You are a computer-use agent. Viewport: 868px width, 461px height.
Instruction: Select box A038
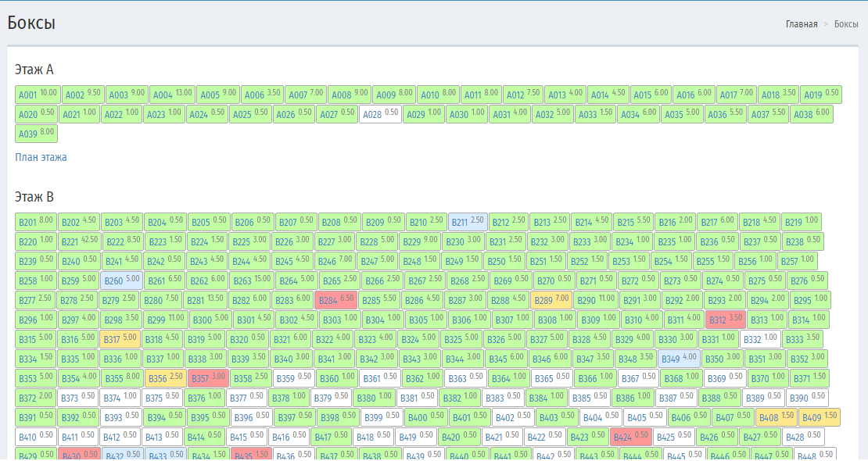click(812, 114)
